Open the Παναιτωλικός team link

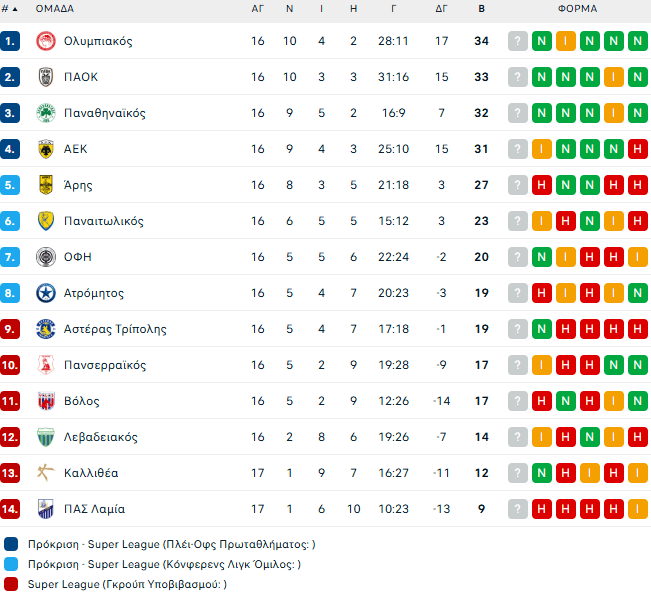coord(104,221)
